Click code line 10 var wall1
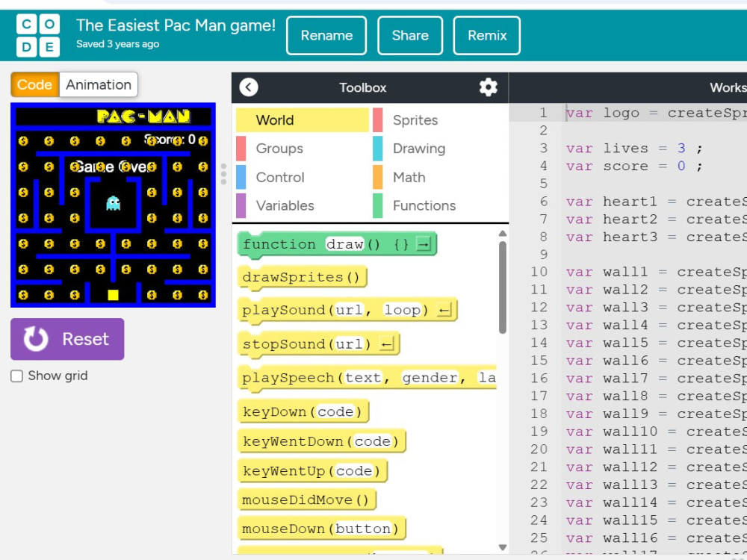Image resolution: width=747 pixels, height=560 pixels. click(656, 273)
